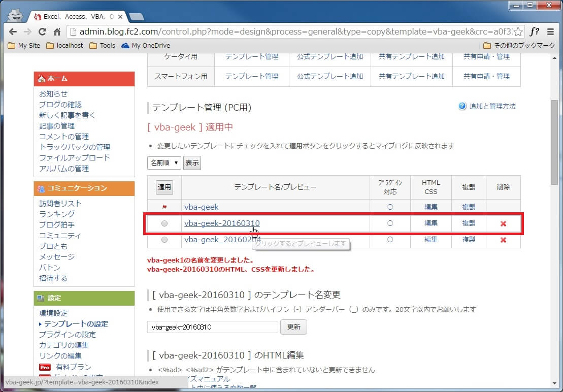Click the 適用 button
563x392 pixels.
click(164, 187)
